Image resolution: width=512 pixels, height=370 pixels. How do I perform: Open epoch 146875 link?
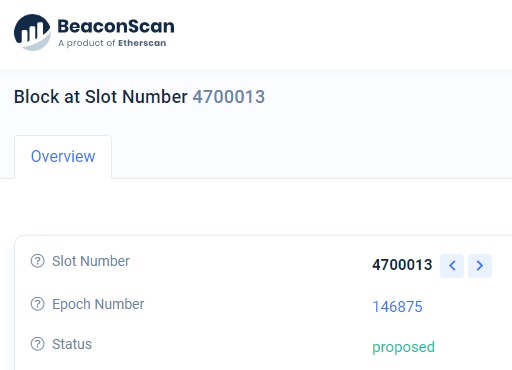[397, 307]
